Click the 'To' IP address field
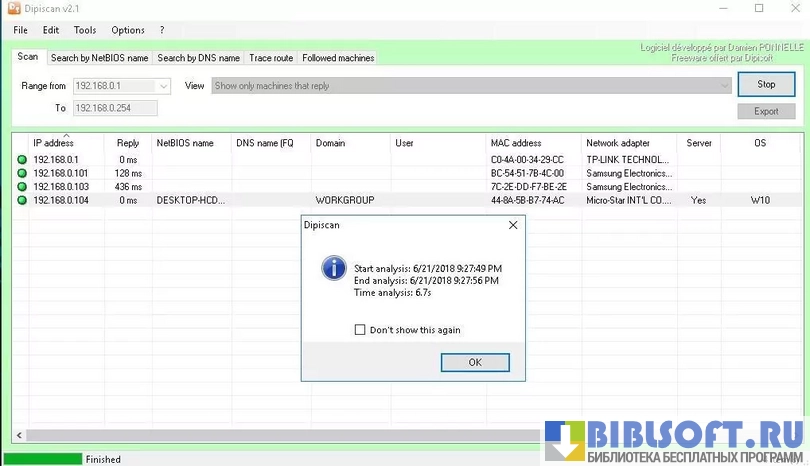The height and width of the screenshot is (466, 810). pyautogui.click(x=114, y=108)
